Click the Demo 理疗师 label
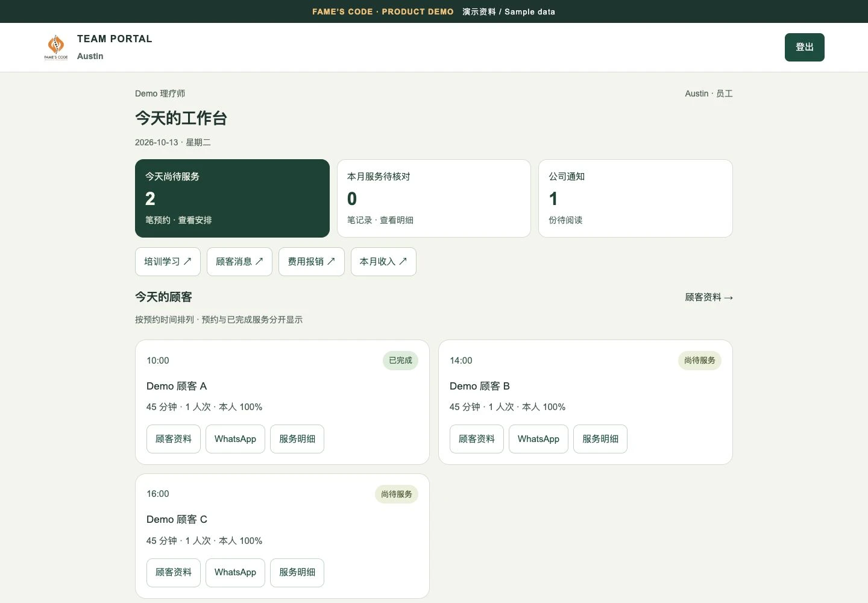 click(x=160, y=93)
